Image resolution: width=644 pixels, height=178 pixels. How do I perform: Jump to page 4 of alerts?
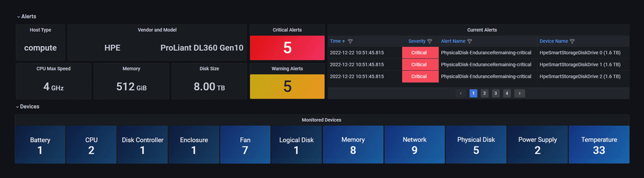[x=507, y=93]
